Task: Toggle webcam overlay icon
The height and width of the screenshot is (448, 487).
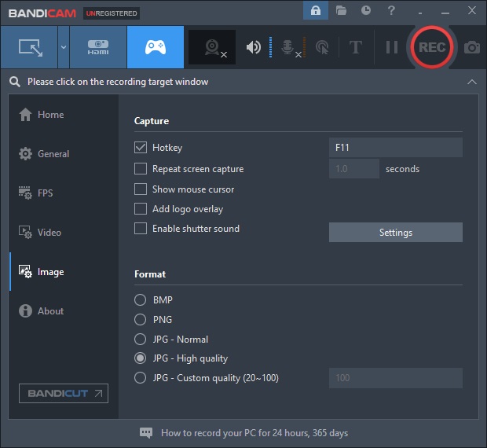Action: (x=212, y=47)
